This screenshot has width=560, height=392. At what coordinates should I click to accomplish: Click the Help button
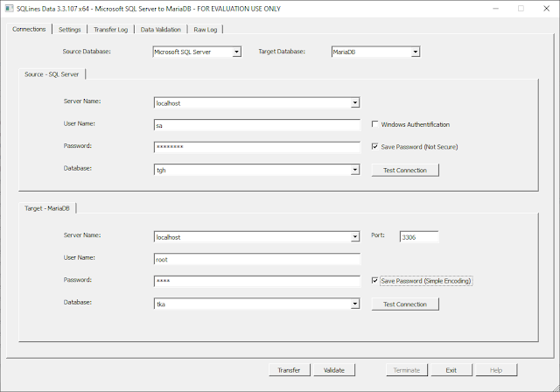(496, 370)
